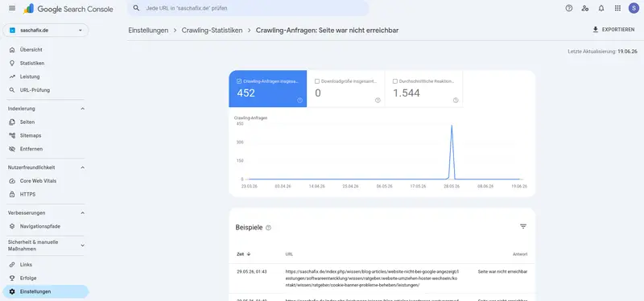The height and width of the screenshot is (301, 644).
Task: Collapse the Indexierung section
Action: (83, 109)
